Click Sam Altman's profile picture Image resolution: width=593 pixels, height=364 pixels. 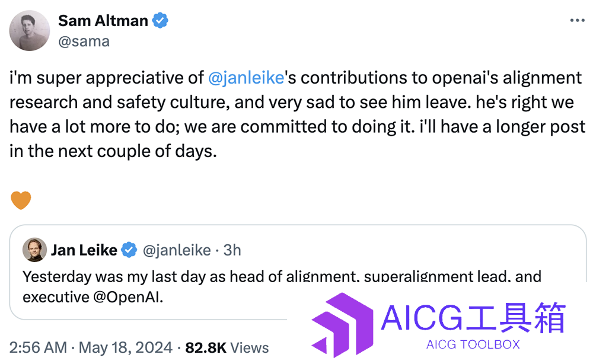pos(30,31)
